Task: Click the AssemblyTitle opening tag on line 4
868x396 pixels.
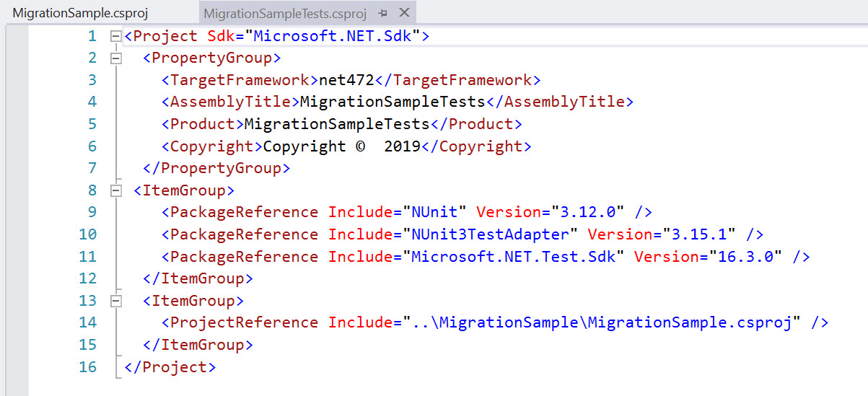Action: click(x=230, y=102)
